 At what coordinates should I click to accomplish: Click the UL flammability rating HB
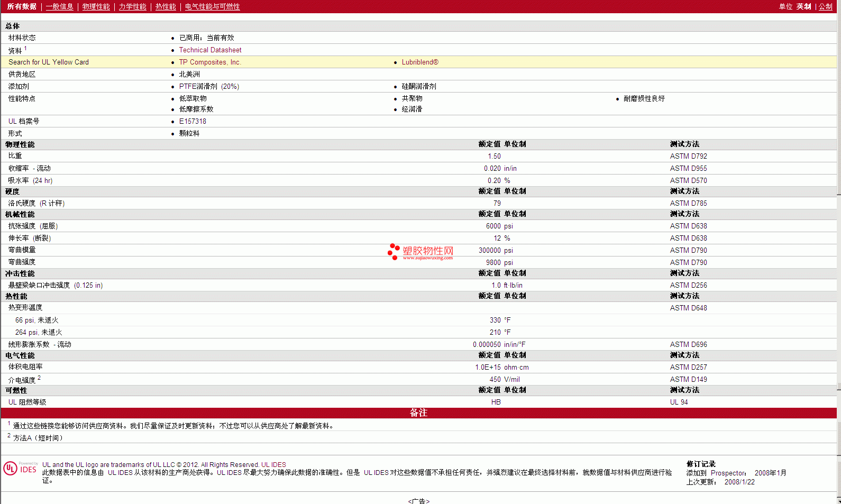tap(496, 402)
